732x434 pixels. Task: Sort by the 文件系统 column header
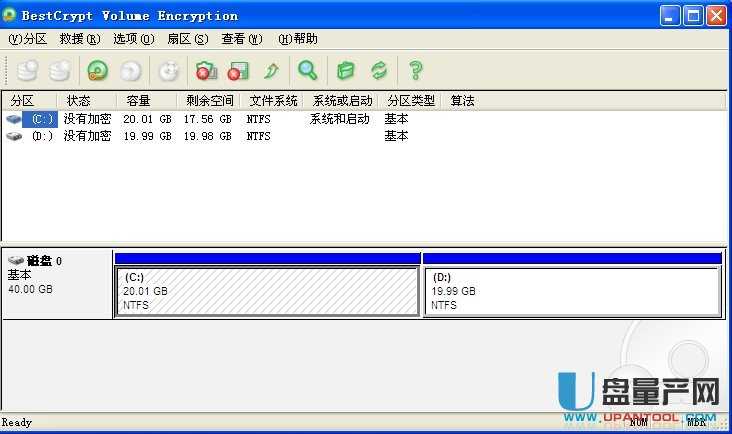[x=272, y=101]
